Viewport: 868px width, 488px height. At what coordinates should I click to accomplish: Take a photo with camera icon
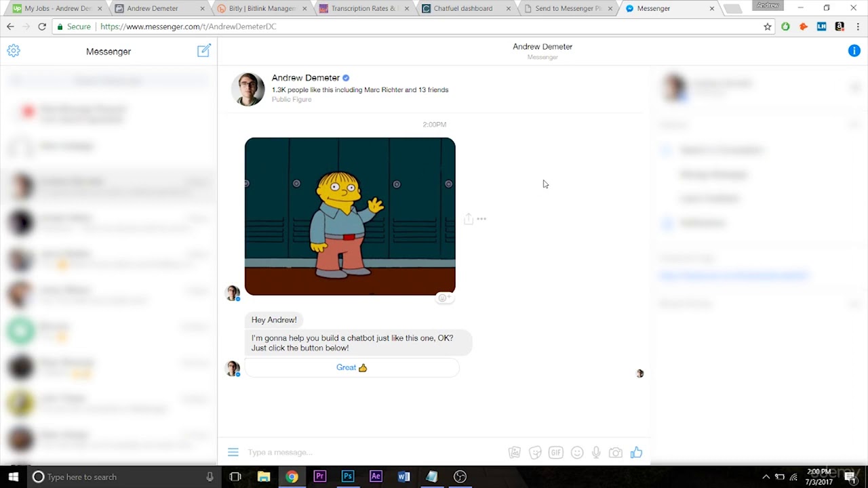click(x=616, y=453)
